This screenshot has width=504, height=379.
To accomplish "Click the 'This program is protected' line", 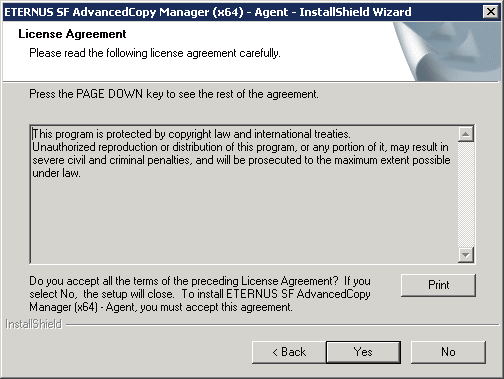I will [191, 134].
